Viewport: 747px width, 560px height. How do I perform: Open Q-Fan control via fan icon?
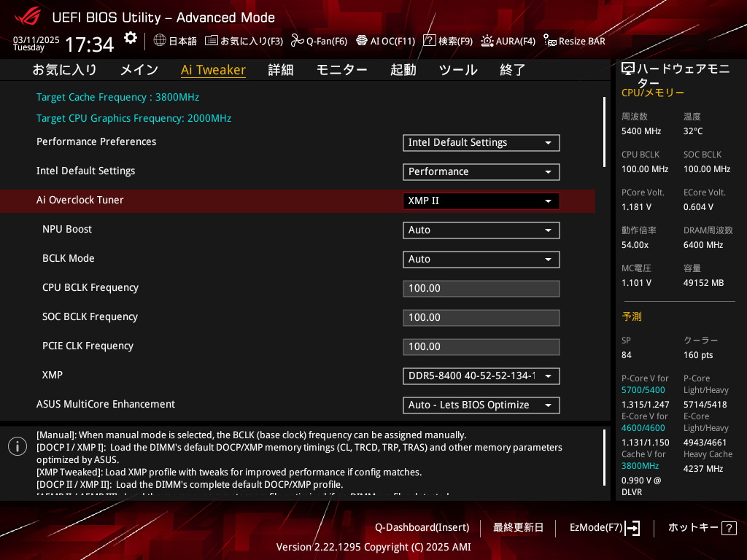click(x=298, y=41)
